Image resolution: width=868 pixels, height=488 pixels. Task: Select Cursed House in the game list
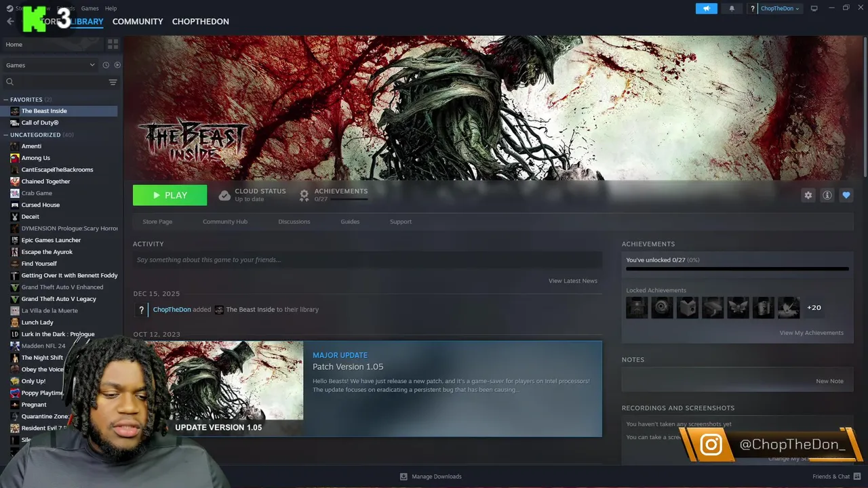[x=41, y=205]
